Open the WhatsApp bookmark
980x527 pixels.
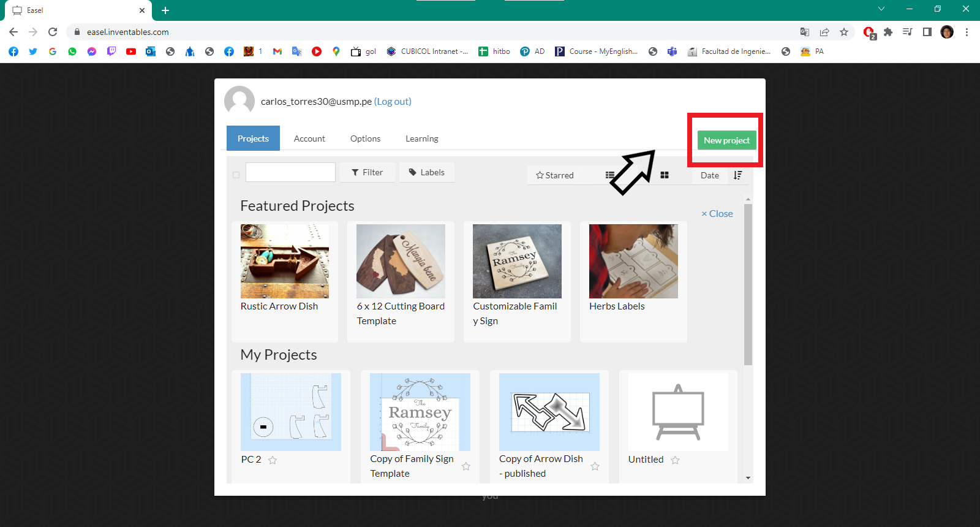click(72, 51)
